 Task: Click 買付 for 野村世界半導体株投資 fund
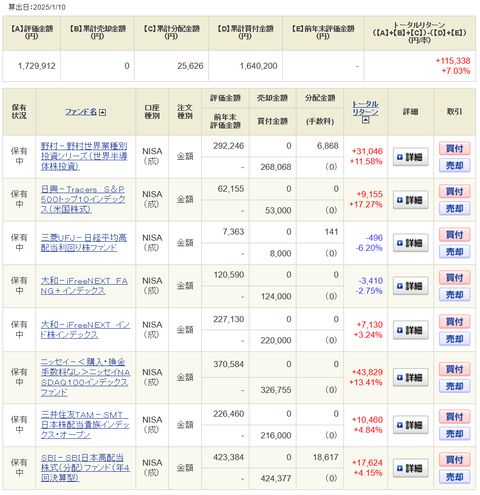tap(454, 148)
